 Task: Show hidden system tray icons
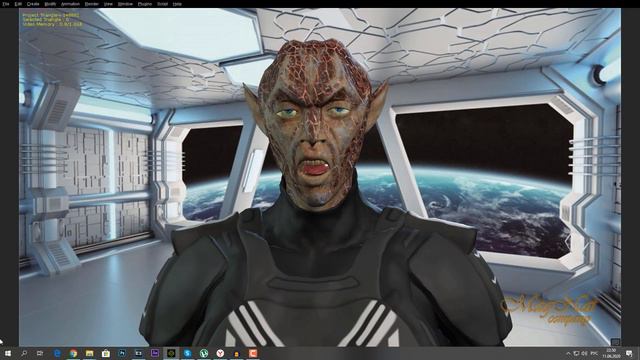pos(568,353)
